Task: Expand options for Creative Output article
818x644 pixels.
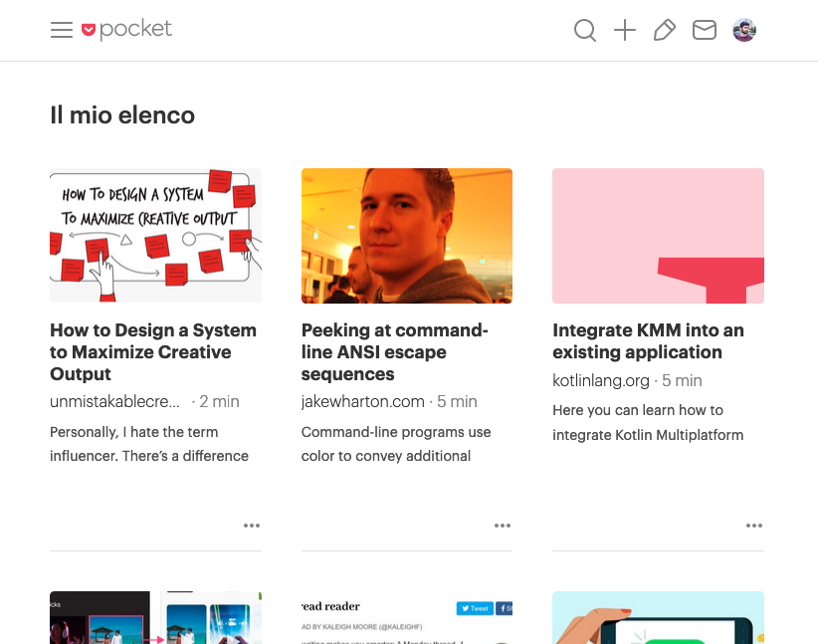Action: click(252, 526)
